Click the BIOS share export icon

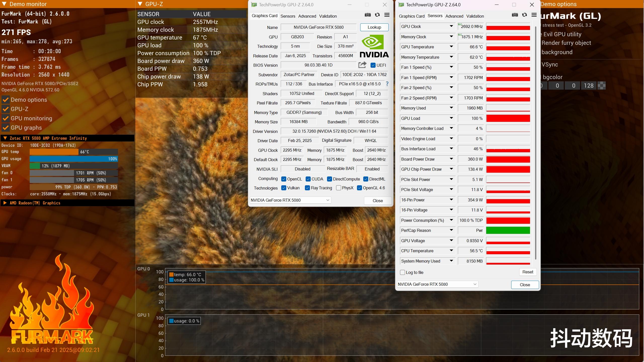pyautogui.click(x=362, y=65)
